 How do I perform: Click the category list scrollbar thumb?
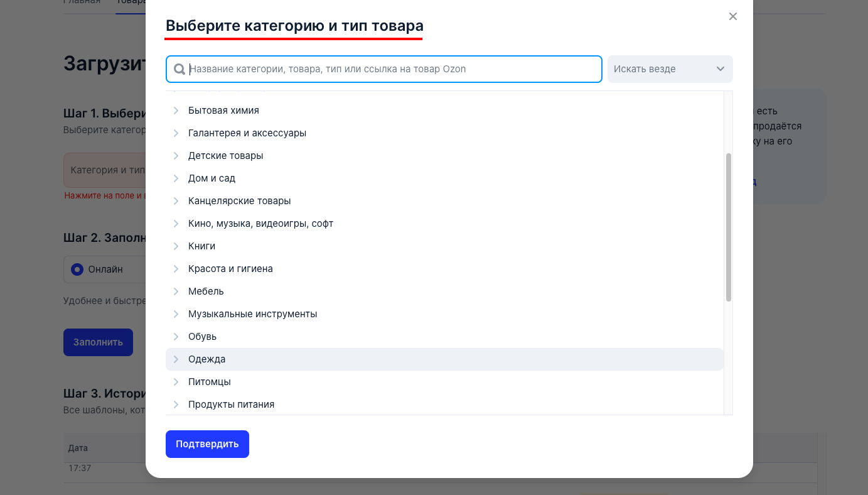click(729, 227)
